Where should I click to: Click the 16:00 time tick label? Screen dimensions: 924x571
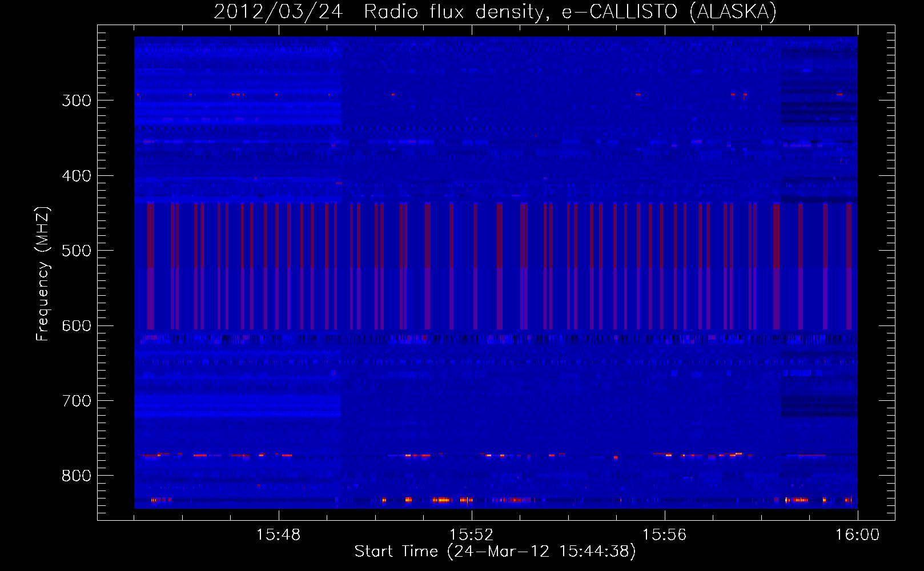(x=857, y=535)
